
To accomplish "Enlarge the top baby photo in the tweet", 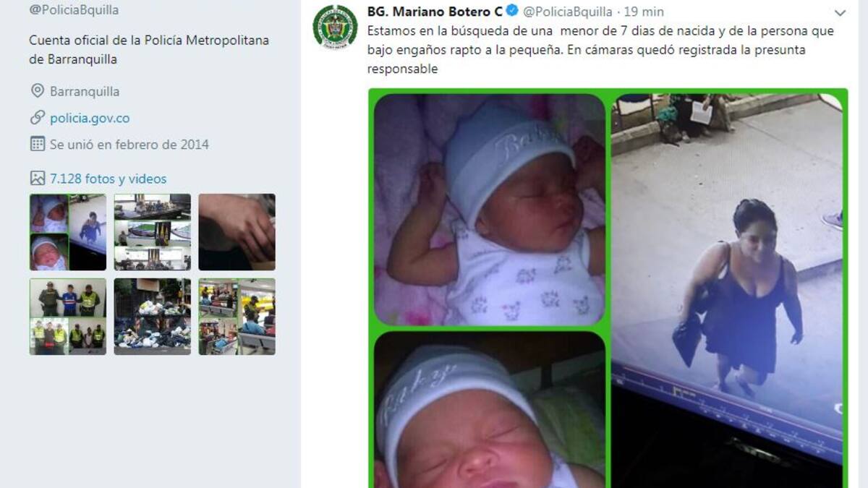I will [490, 210].
